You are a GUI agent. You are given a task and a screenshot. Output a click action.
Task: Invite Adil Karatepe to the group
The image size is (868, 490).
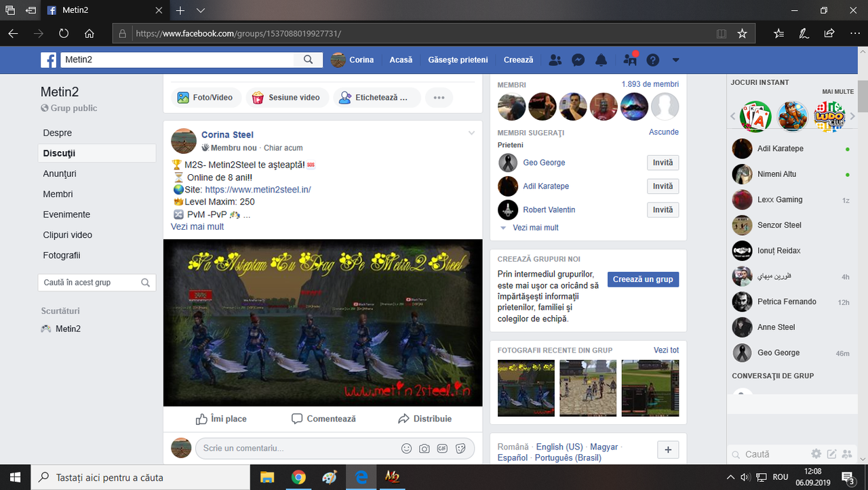[x=663, y=186]
